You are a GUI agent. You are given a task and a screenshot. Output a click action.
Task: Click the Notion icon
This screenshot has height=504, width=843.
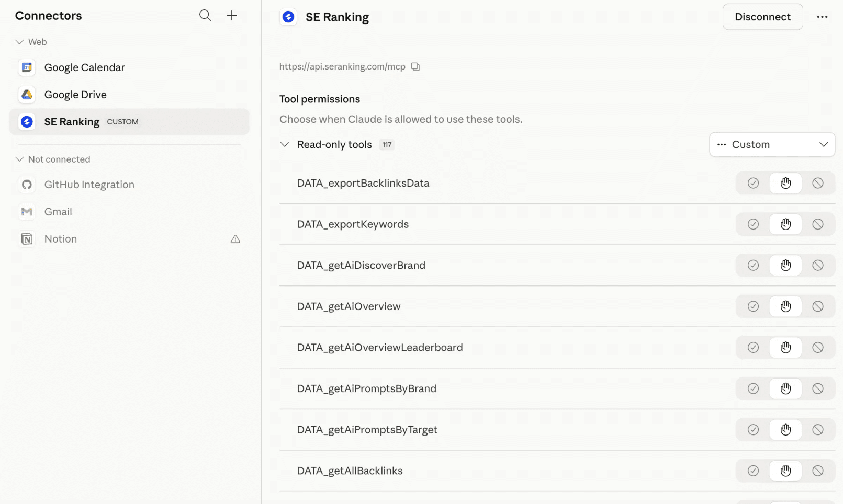tap(27, 239)
